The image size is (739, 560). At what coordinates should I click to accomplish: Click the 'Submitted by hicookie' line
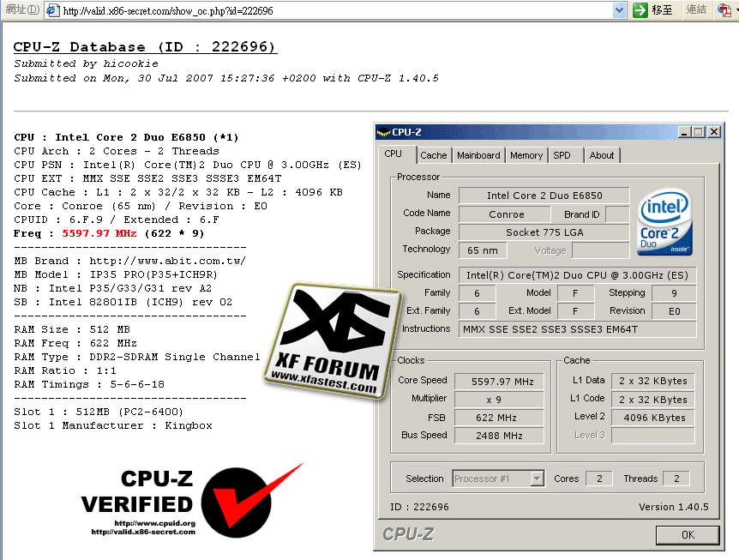tap(86, 63)
